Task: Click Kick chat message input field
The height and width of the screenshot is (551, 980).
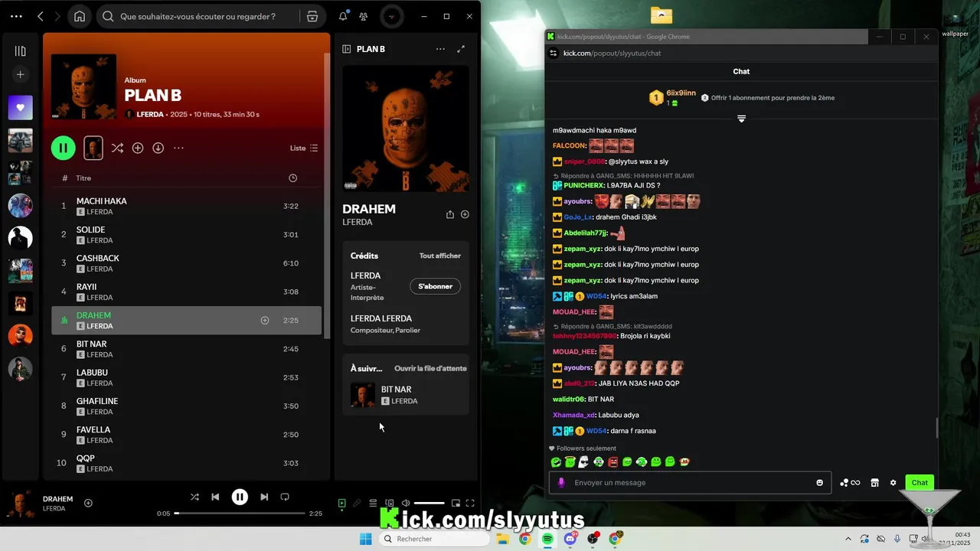Action: (x=690, y=482)
